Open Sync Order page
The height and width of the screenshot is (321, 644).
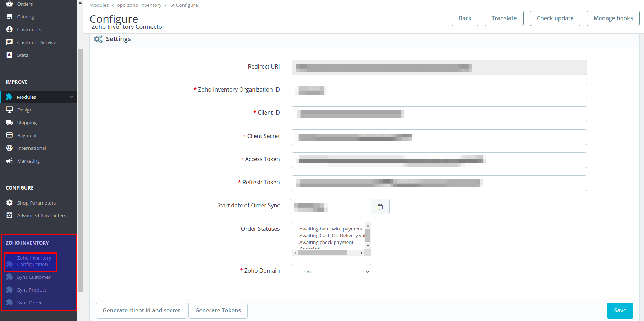[29, 303]
